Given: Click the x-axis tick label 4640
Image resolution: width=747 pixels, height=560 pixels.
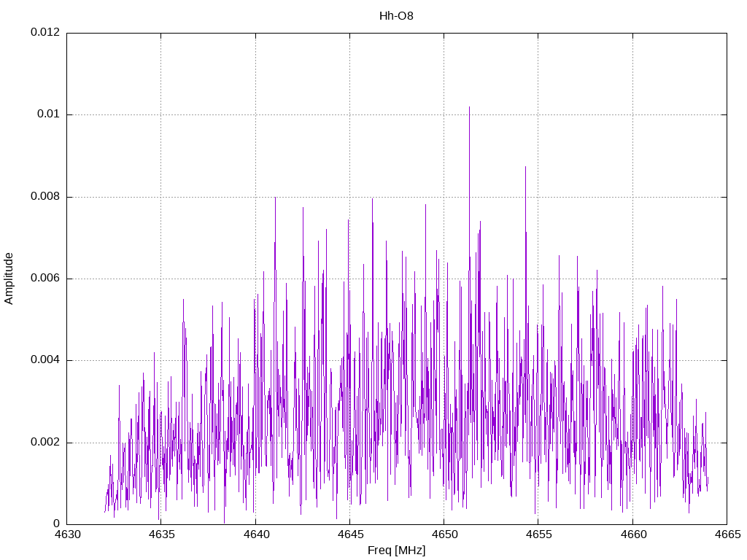Looking at the screenshot, I should pyautogui.click(x=256, y=534).
